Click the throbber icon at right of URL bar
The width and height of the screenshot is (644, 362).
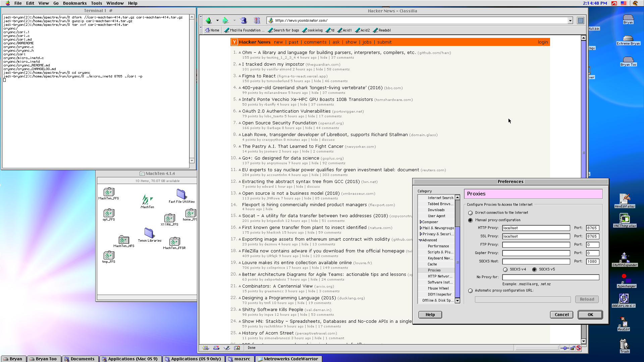click(581, 20)
